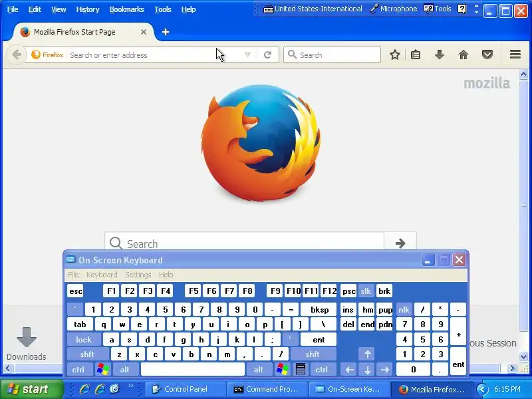Close the Mozilla Firefox Start Page tab
Viewport: 532px width, 399px height.
click(144, 32)
